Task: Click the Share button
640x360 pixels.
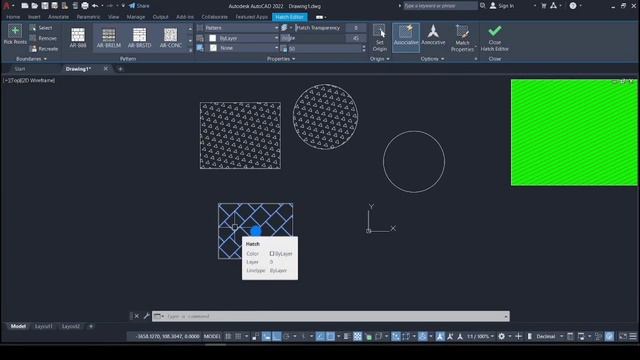Action: pyautogui.click(x=139, y=6)
